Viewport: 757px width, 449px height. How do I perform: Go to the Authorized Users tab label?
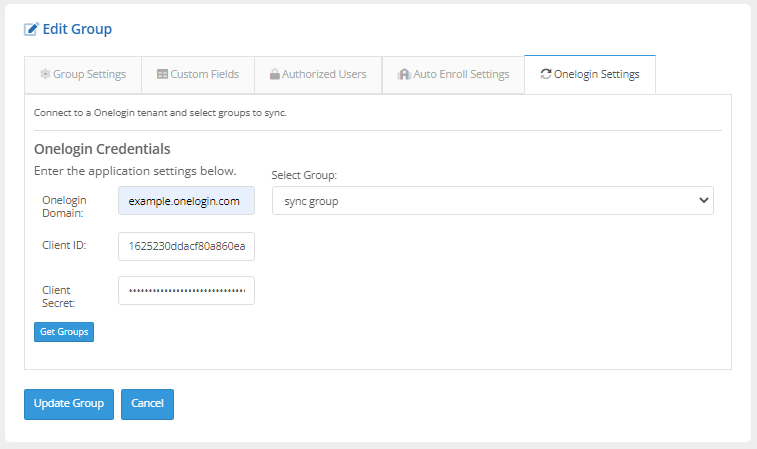(x=324, y=75)
